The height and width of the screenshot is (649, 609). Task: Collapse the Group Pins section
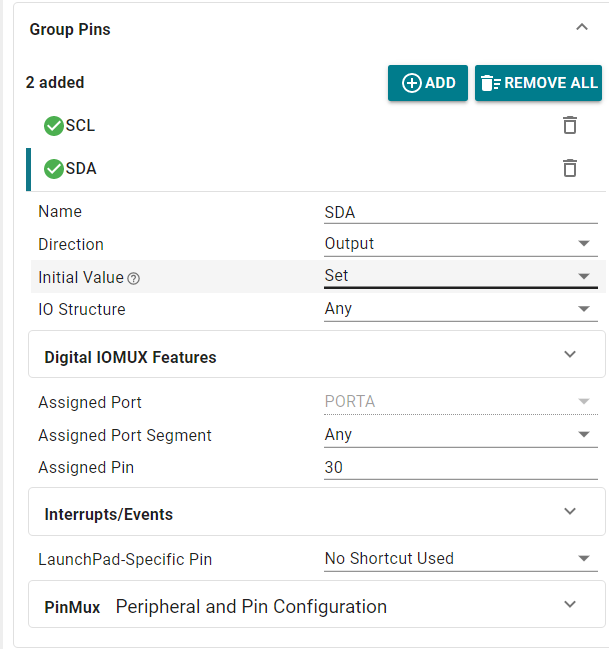pos(582,27)
